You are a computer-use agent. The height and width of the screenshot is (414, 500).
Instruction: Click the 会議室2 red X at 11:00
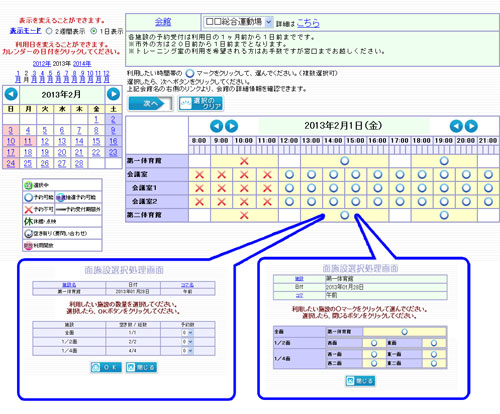pyautogui.click(x=267, y=202)
